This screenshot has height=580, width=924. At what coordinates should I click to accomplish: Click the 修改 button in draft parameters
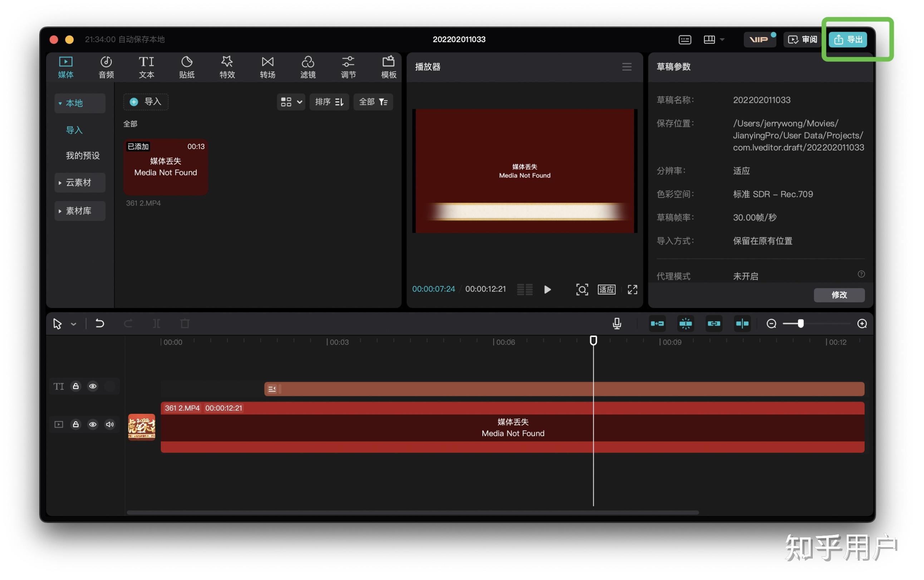[x=839, y=295]
